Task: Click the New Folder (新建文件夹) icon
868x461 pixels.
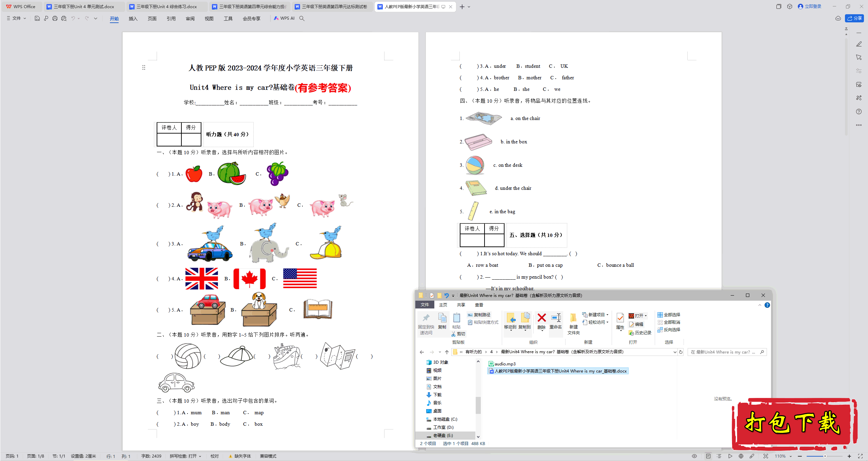Action: pyautogui.click(x=573, y=324)
